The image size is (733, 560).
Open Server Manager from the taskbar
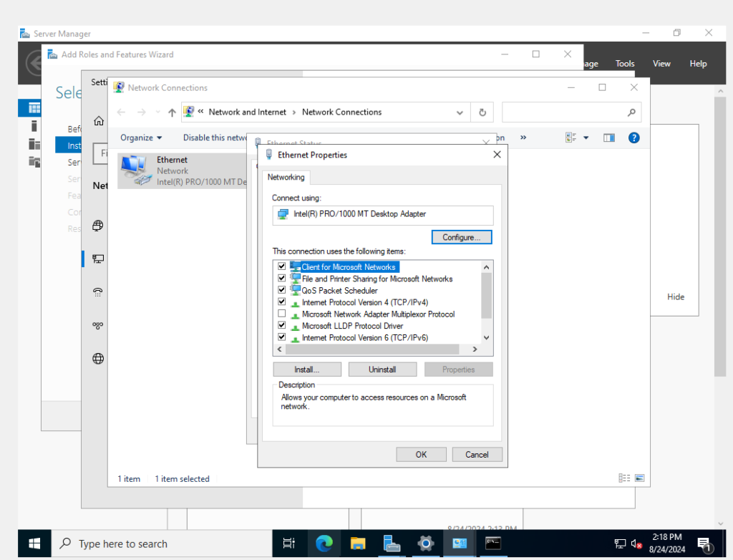392,544
